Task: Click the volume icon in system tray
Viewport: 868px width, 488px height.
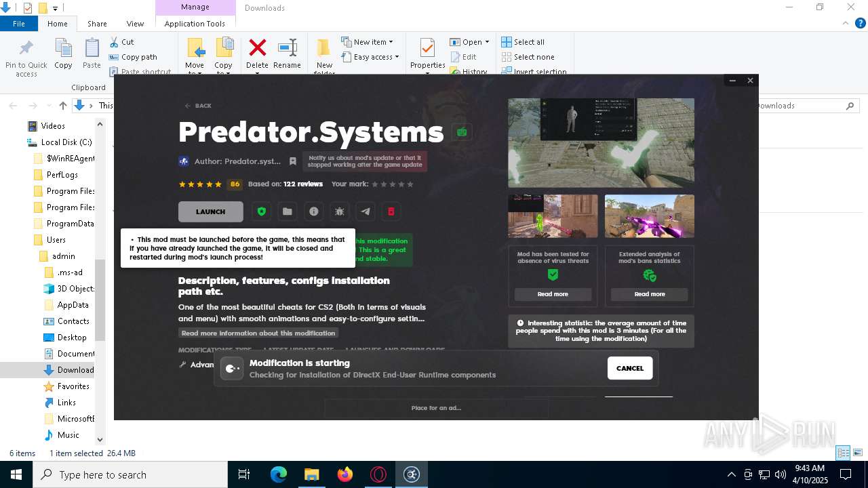Action: 781,474
